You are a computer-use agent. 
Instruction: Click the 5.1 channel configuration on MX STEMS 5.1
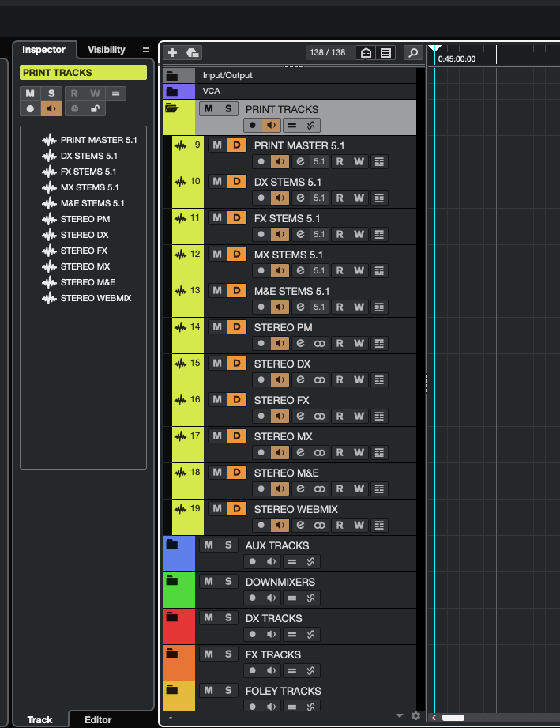pyautogui.click(x=319, y=270)
